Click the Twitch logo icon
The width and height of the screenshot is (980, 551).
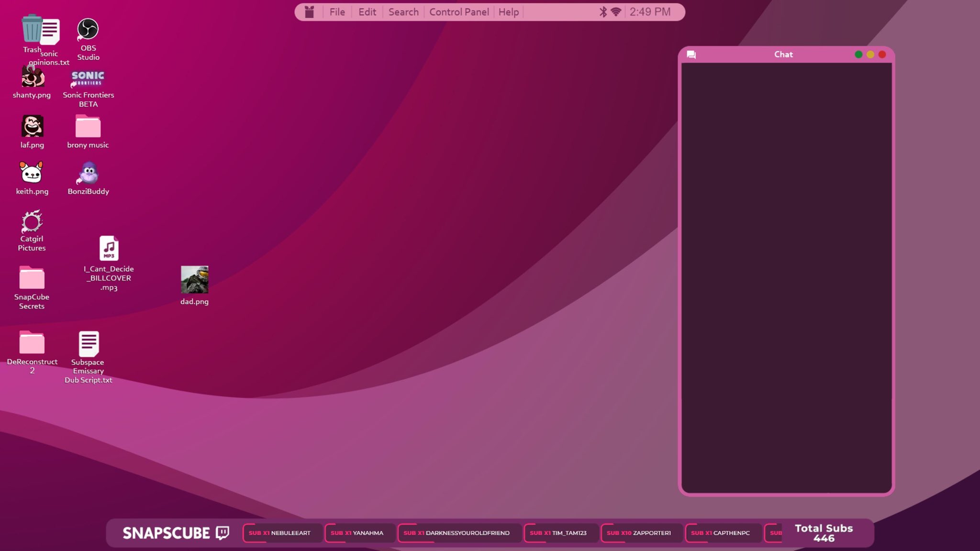(x=223, y=533)
